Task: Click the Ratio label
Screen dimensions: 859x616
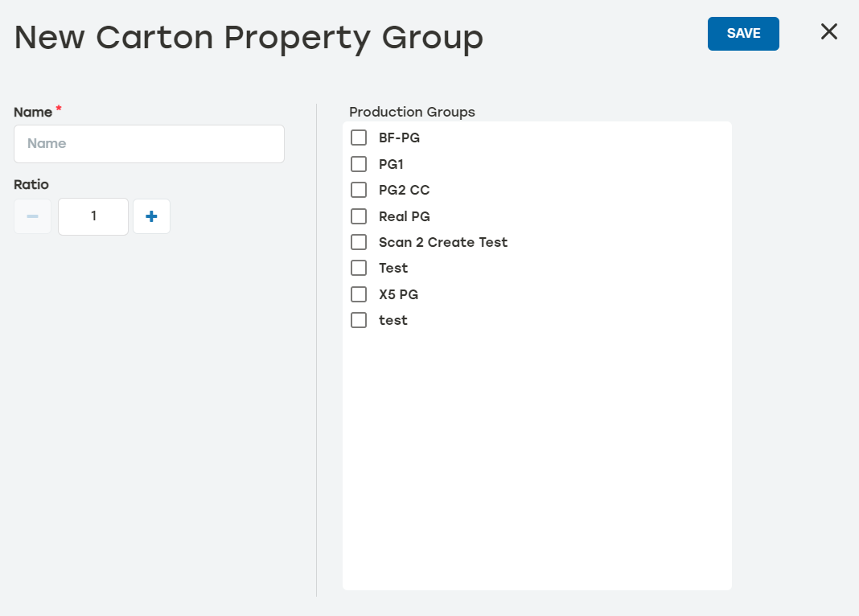Action: (31, 184)
